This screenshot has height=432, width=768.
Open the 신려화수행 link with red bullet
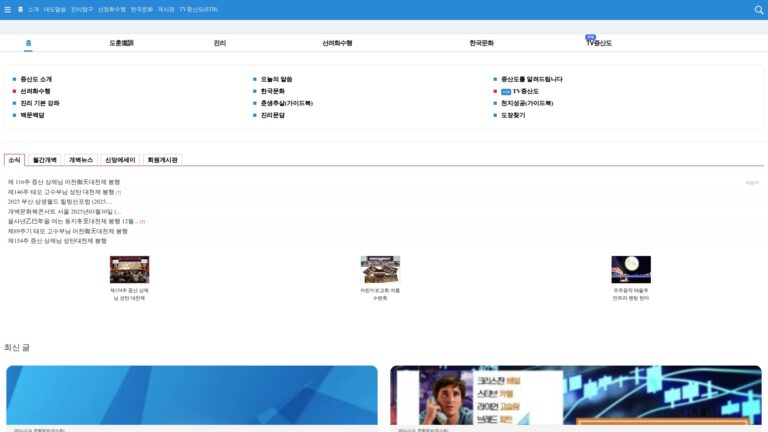35,91
